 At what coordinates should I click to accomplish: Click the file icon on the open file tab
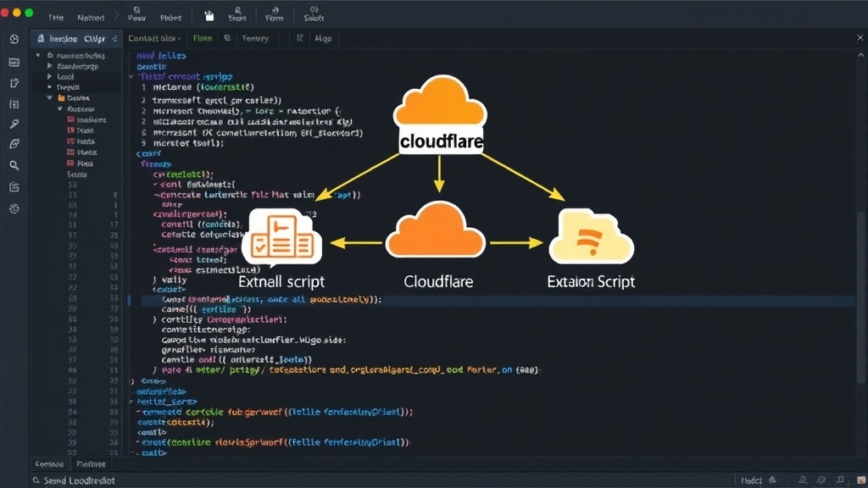click(41, 39)
